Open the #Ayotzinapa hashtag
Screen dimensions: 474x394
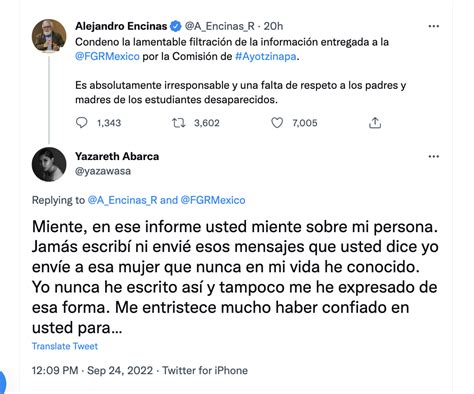tap(266, 56)
